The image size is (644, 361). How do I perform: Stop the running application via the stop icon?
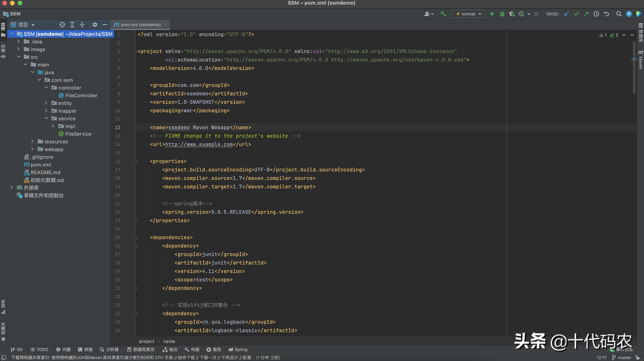536,14
